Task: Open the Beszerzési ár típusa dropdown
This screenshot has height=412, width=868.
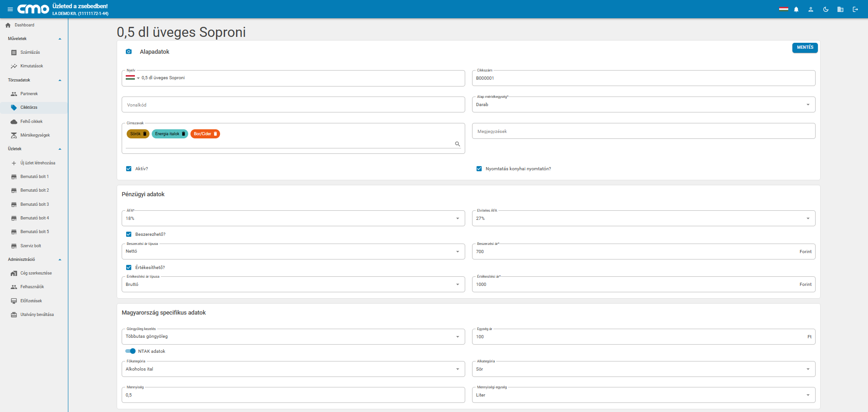Action: coord(293,251)
